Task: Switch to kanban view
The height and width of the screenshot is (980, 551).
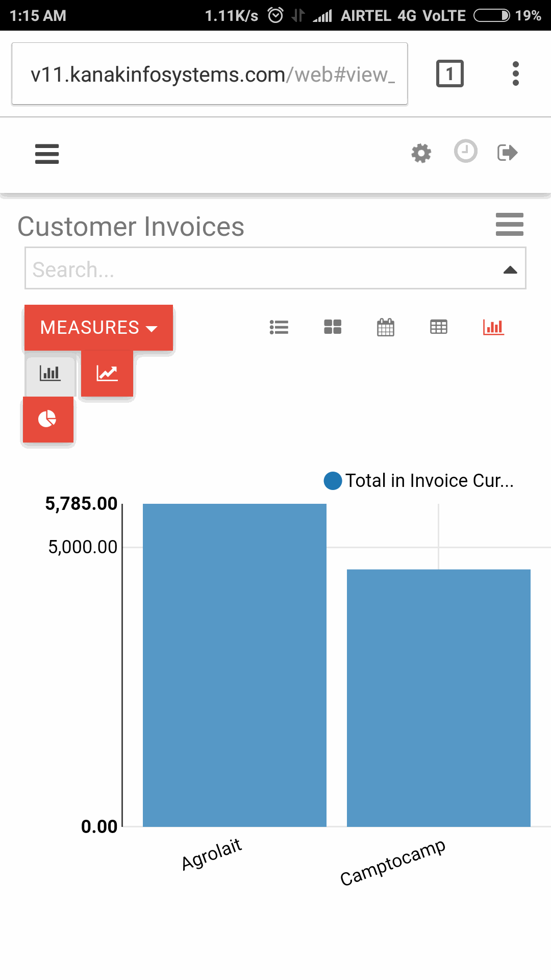Action: pyautogui.click(x=333, y=327)
